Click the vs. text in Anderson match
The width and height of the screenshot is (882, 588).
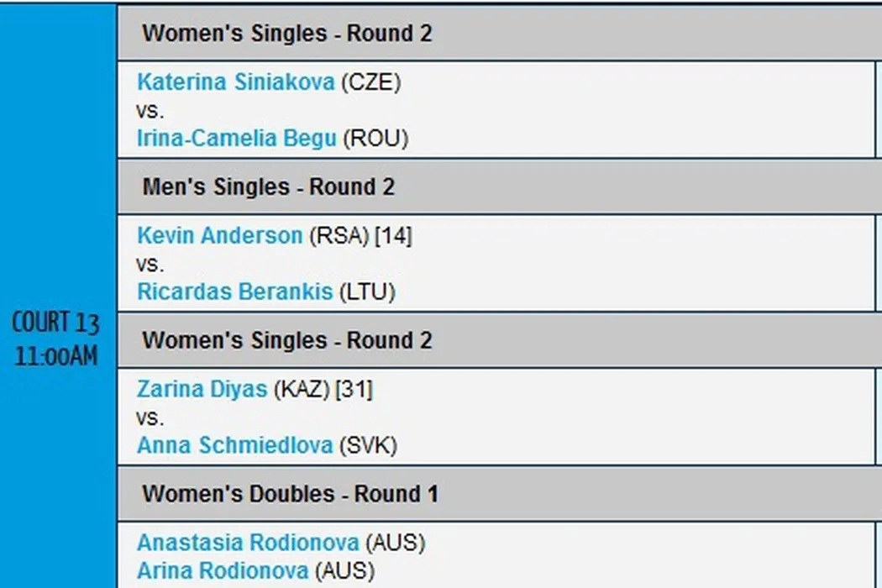[x=150, y=264]
